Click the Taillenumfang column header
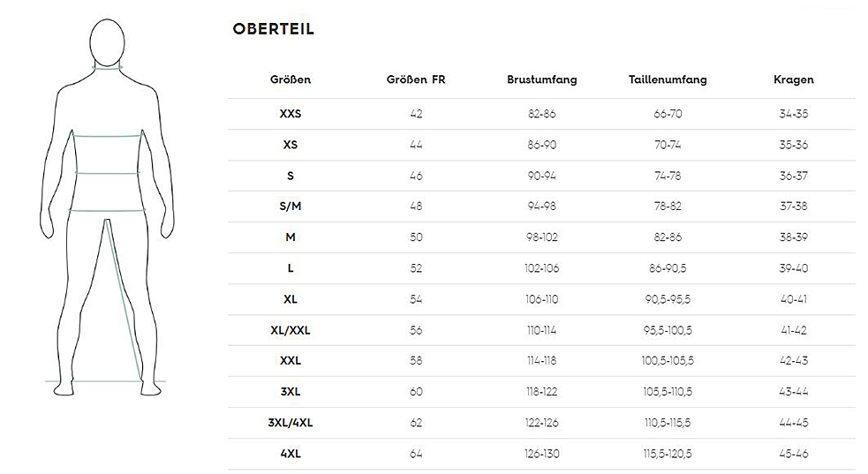868x474 pixels. point(668,79)
